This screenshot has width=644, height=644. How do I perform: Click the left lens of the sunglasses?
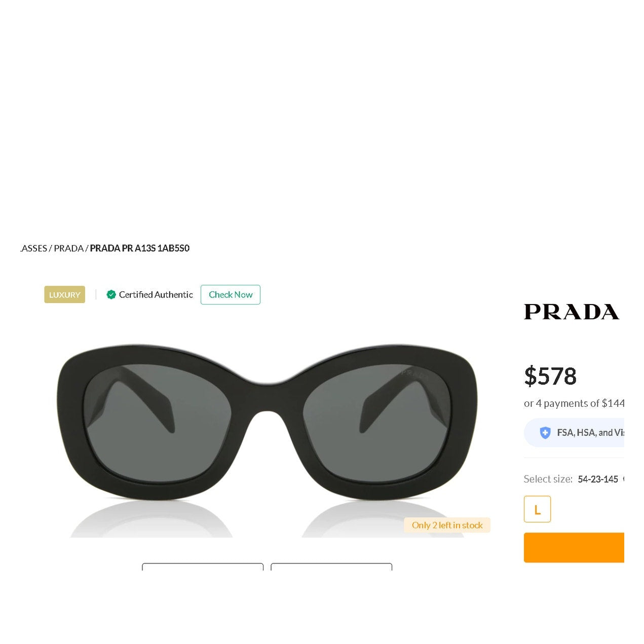point(158,423)
